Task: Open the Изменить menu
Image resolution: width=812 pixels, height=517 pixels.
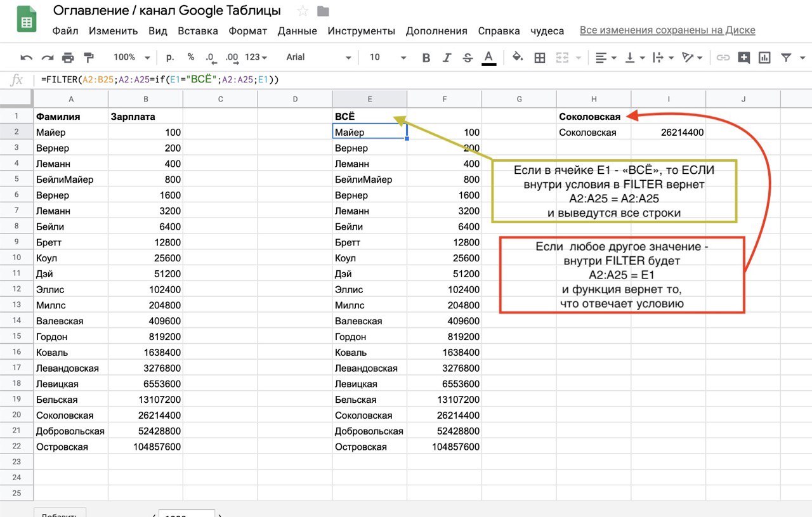Action: pyautogui.click(x=114, y=30)
